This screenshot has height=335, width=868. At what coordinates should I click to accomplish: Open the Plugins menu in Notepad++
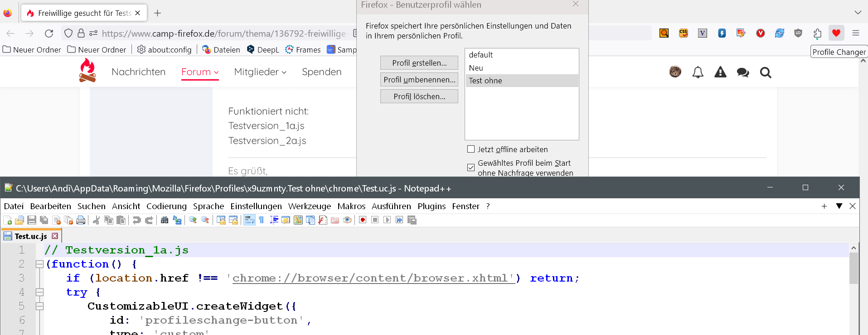(432, 206)
